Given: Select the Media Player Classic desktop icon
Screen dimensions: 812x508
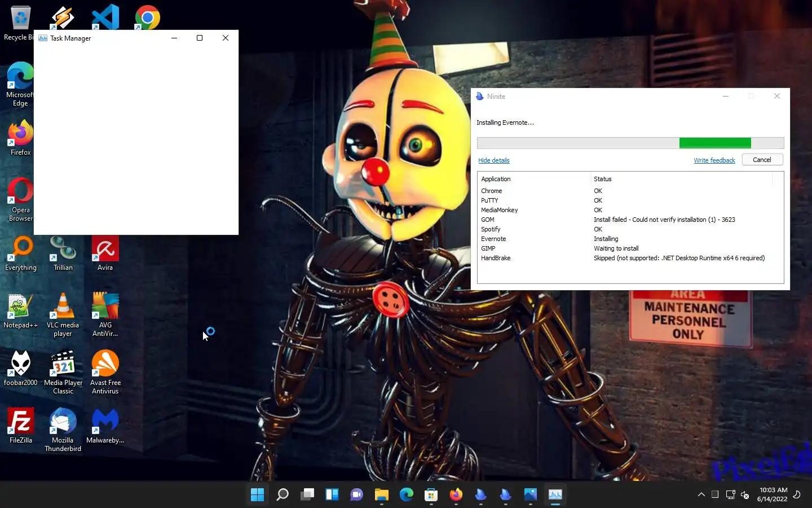Looking at the screenshot, I should coord(63,373).
